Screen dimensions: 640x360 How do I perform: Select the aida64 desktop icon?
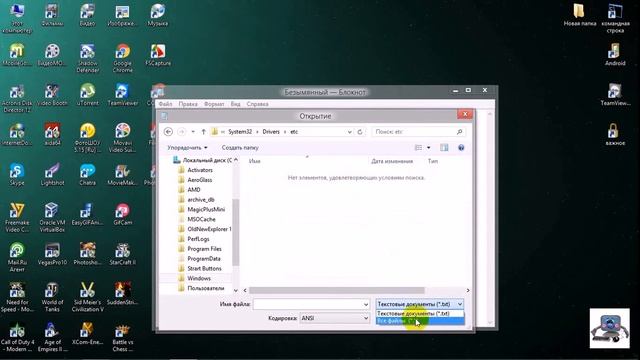52,135
